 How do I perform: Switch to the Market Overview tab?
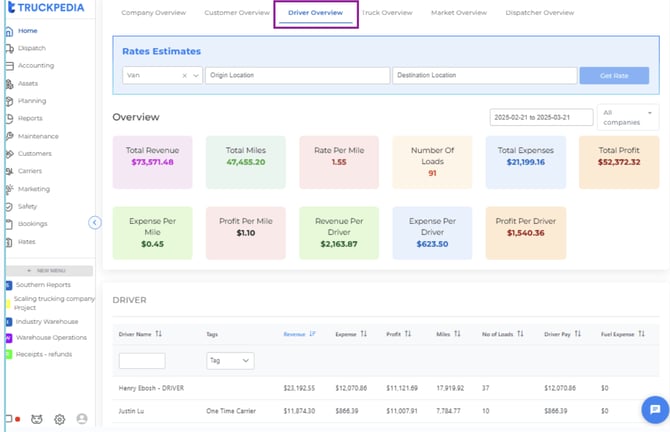coord(459,13)
